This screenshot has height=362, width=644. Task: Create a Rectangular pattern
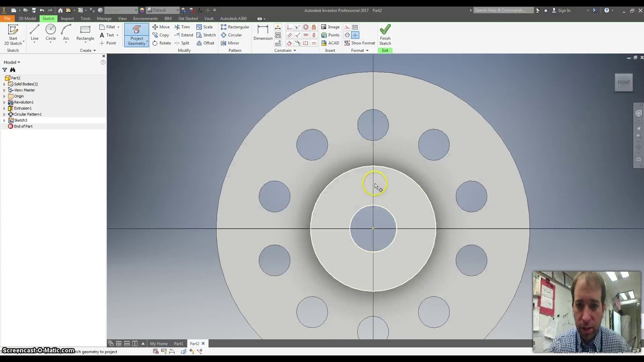click(x=234, y=27)
